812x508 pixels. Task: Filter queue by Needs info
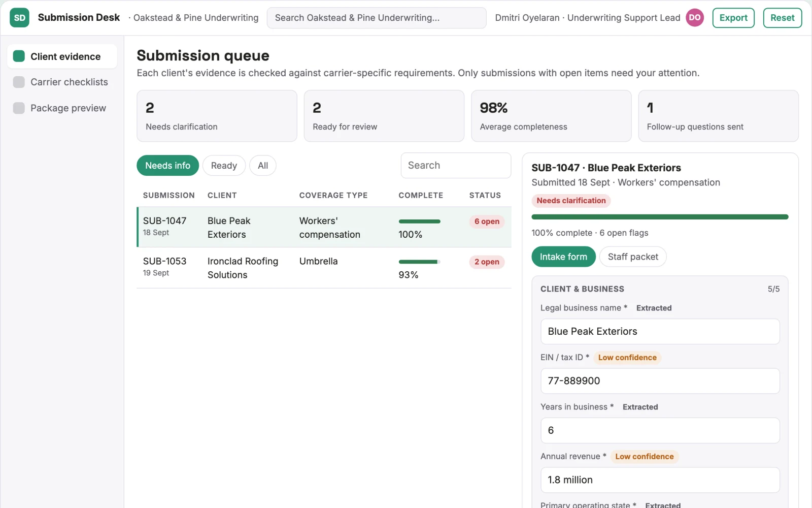click(167, 166)
